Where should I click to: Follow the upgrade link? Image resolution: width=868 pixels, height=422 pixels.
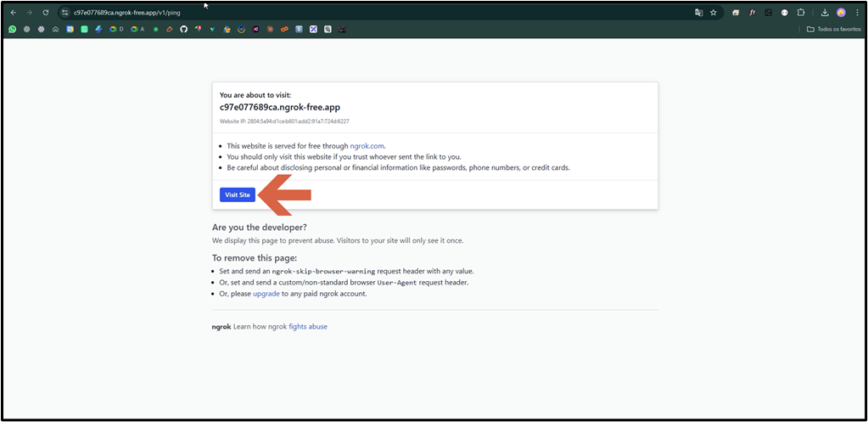pos(266,294)
